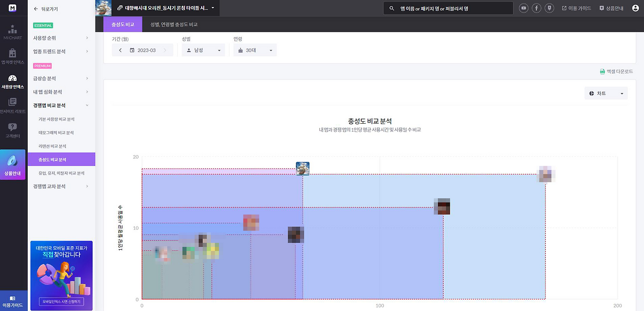Open the user account profile icon
644x311 pixels.
tap(635, 8)
